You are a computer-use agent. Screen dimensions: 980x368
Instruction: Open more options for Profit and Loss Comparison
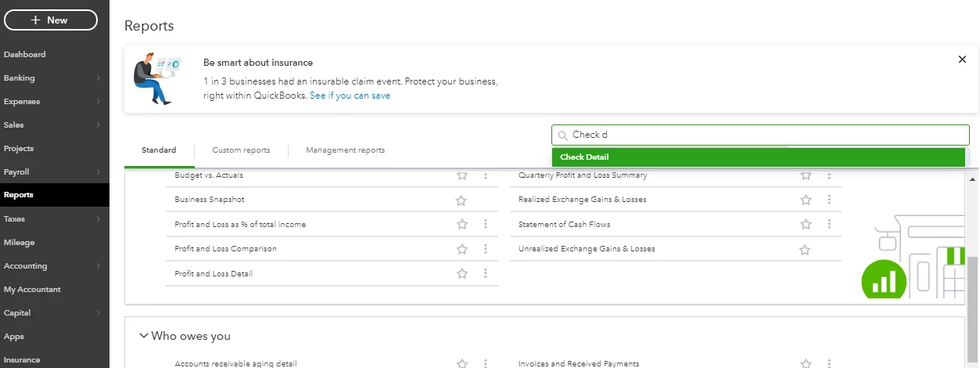click(485, 249)
